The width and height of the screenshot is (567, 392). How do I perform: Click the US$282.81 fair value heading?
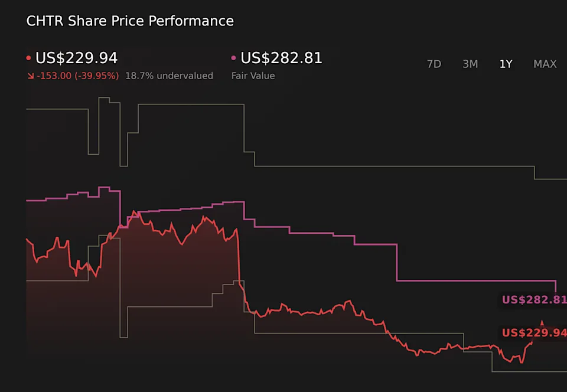coord(281,58)
